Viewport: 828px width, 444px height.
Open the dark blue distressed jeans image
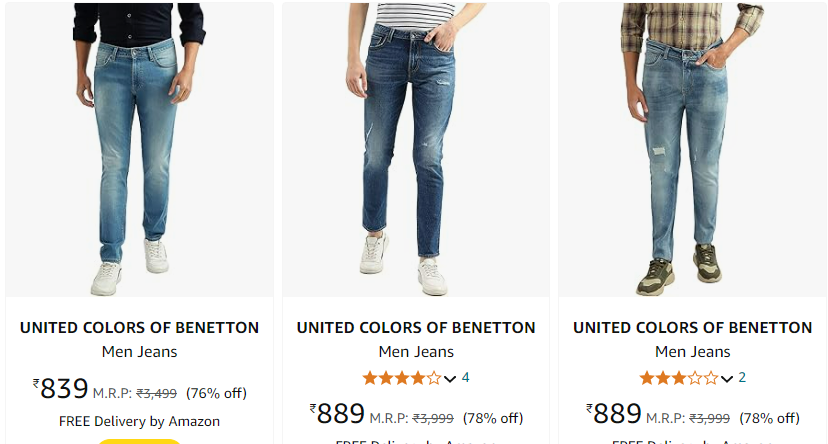point(416,149)
